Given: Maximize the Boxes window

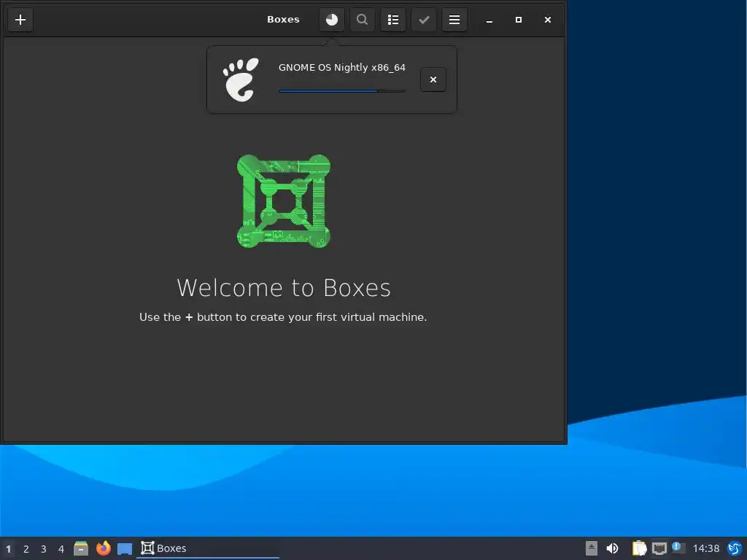Looking at the screenshot, I should (519, 20).
